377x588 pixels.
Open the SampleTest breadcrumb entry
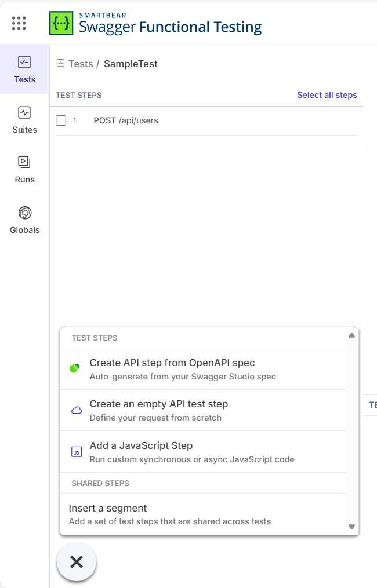130,64
